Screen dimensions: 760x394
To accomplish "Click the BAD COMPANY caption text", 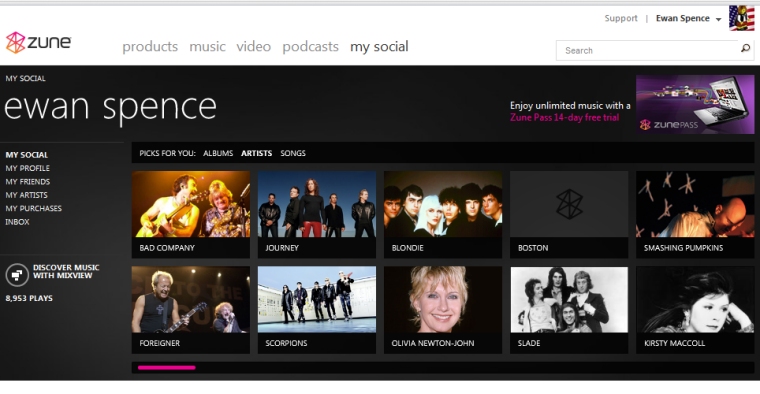I will 167,248.
